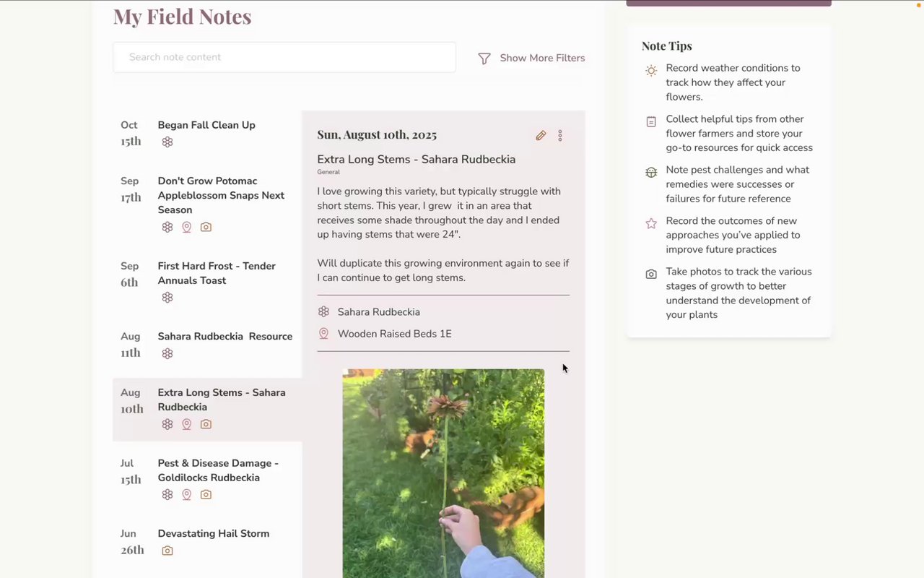
Task: Click the Wooden Raised Beds 1E location
Action: [394, 334]
